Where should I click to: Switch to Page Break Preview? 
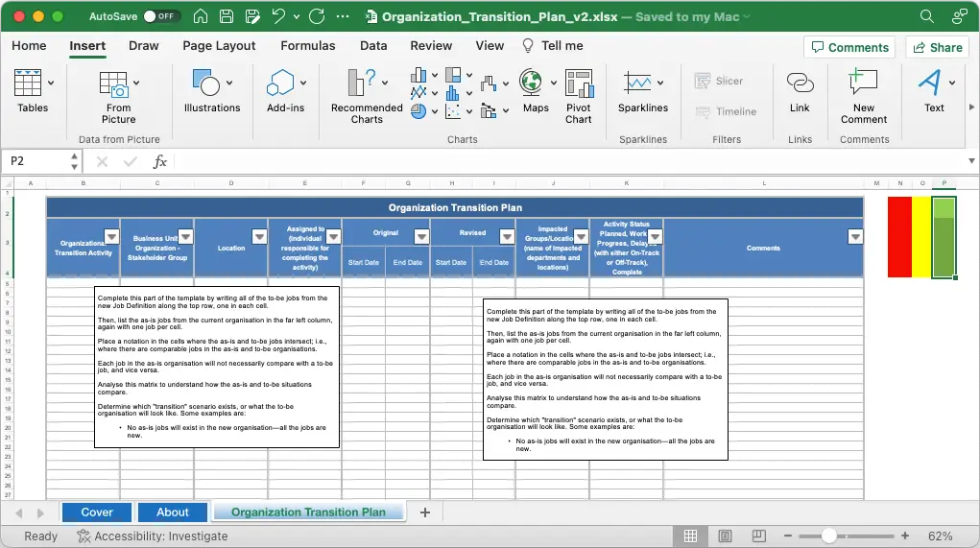pyautogui.click(x=758, y=536)
